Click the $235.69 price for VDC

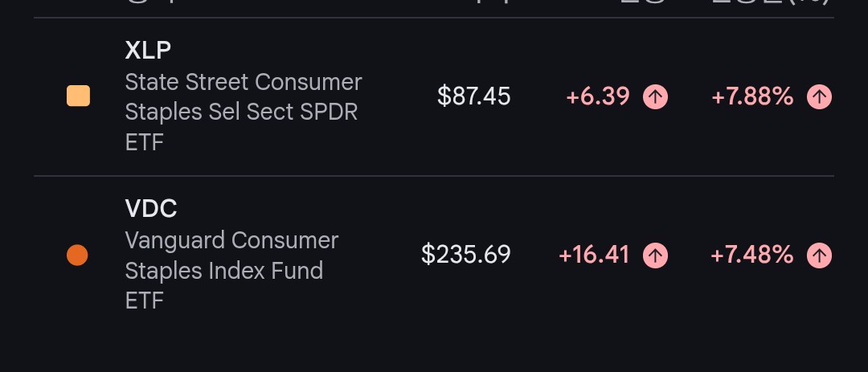pos(466,255)
